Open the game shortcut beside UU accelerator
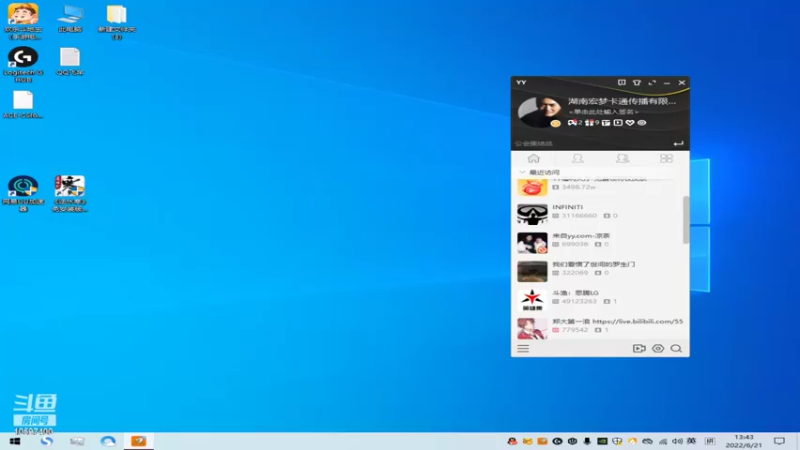 (70, 193)
